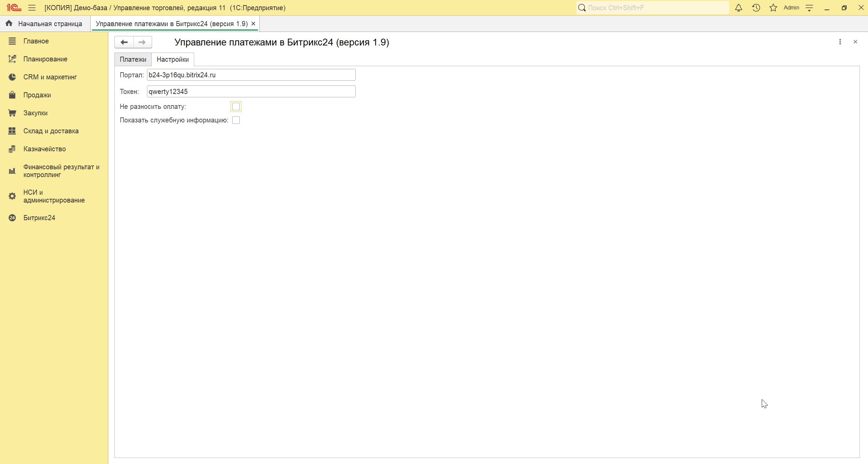Click into the Портал input field

[251, 75]
